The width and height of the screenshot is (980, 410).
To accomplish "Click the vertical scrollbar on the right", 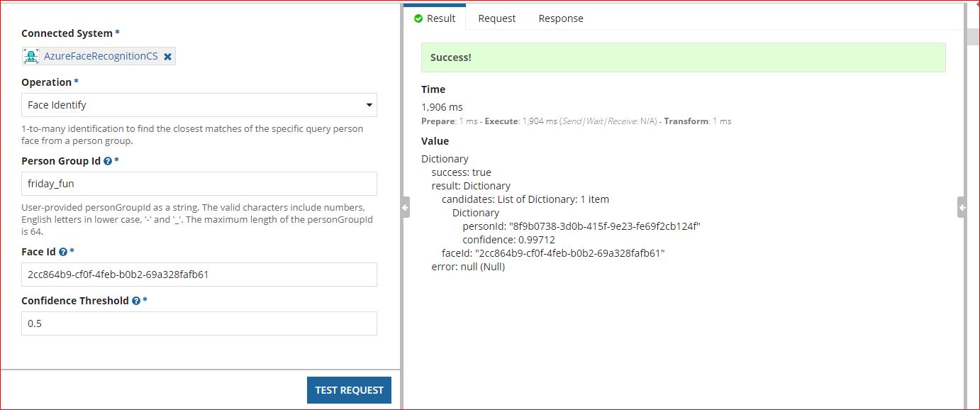I will 971,36.
